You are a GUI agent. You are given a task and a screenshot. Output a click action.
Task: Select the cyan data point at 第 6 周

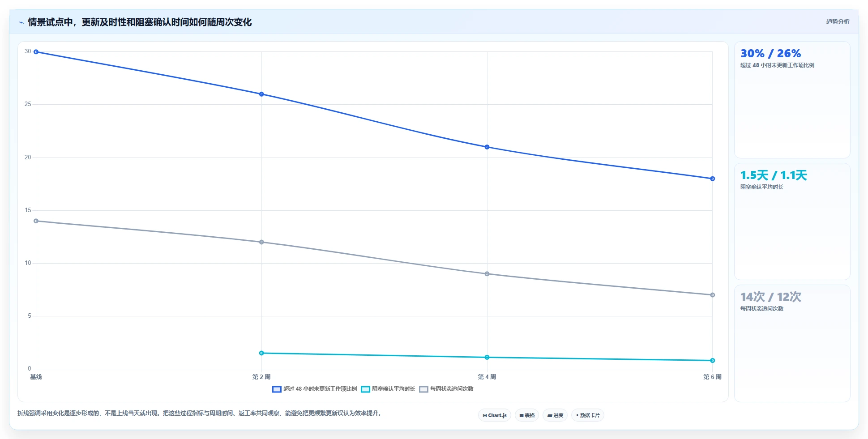(713, 360)
